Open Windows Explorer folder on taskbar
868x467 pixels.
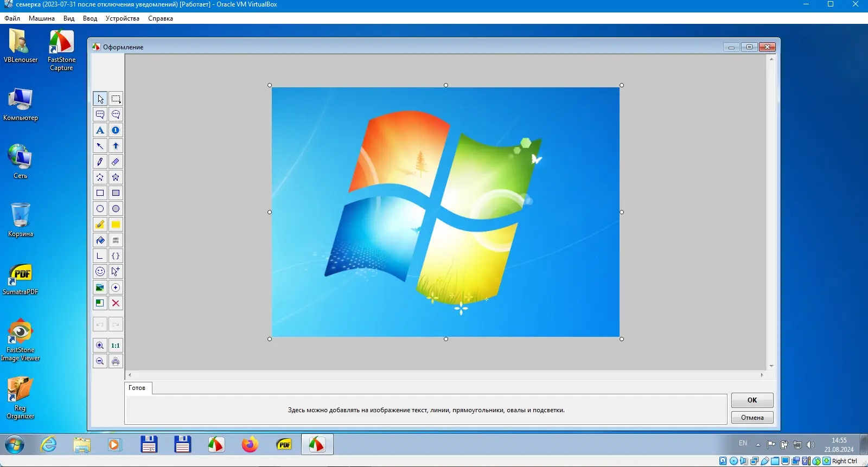point(82,445)
